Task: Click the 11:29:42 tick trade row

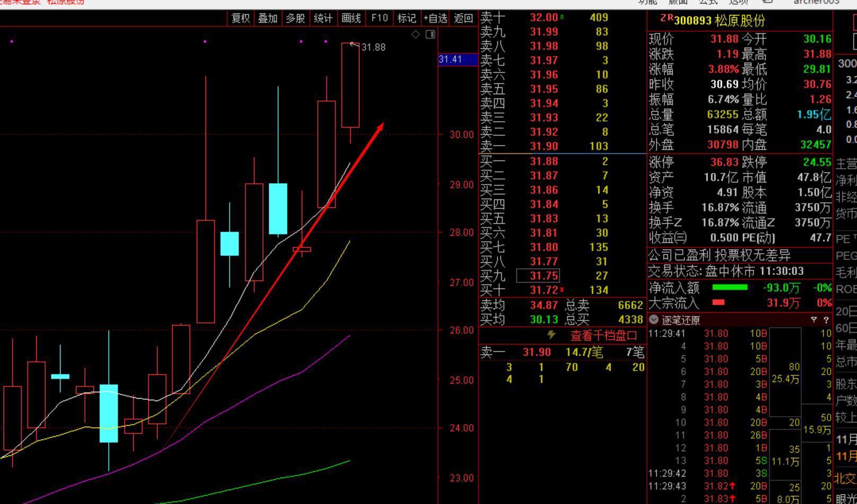Action: click(740, 473)
